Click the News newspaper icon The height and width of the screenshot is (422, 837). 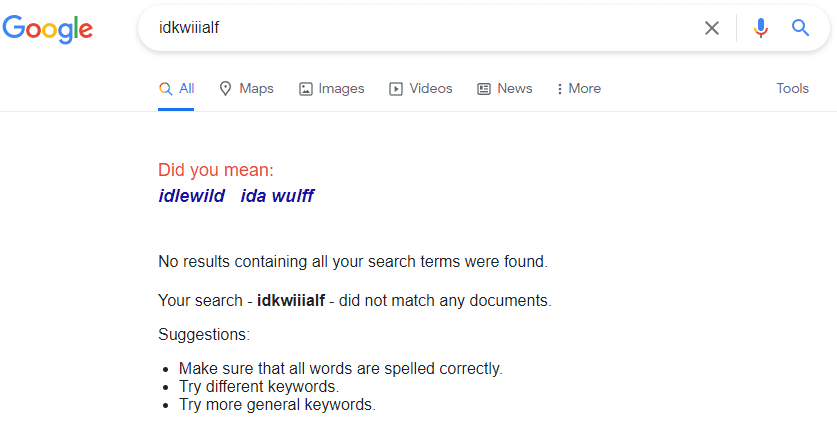484,89
